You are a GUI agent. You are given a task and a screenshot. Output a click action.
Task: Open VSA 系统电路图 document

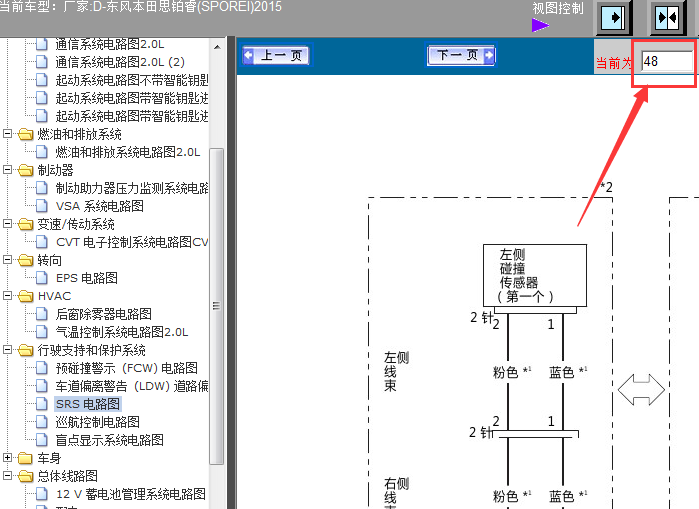click(100, 206)
